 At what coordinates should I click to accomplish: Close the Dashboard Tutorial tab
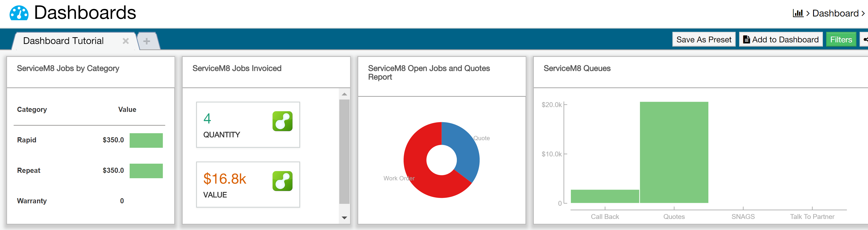tap(126, 41)
